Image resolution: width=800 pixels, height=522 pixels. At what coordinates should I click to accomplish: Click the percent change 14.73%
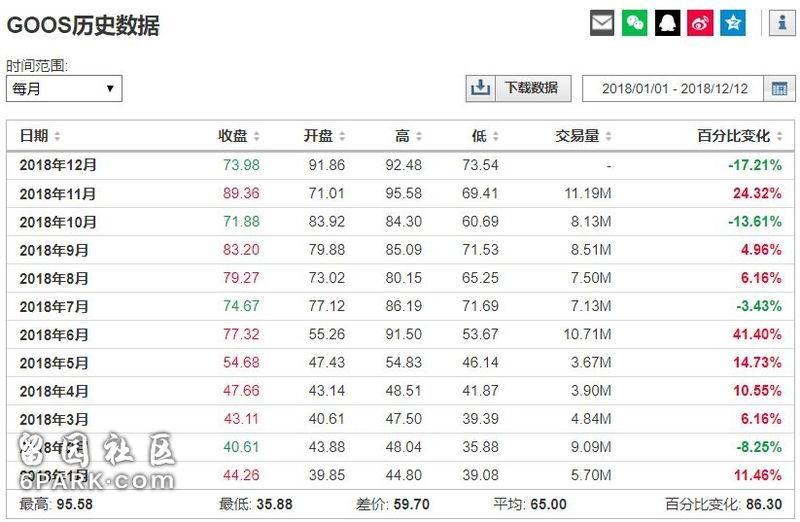pos(757,362)
